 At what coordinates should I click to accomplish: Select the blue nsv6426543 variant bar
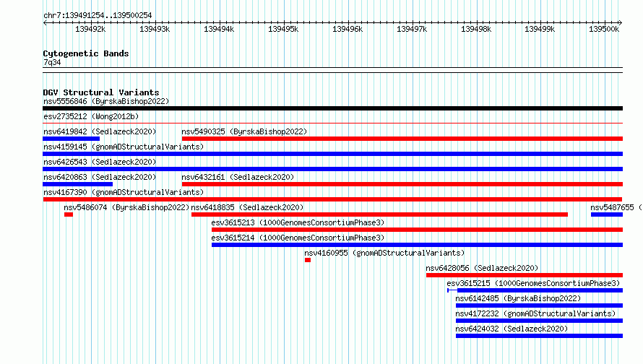[332, 169]
